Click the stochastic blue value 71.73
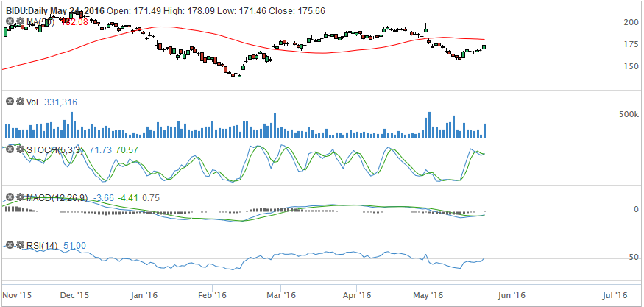The height and width of the screenshot is (307, 644). tap(100, 150)
